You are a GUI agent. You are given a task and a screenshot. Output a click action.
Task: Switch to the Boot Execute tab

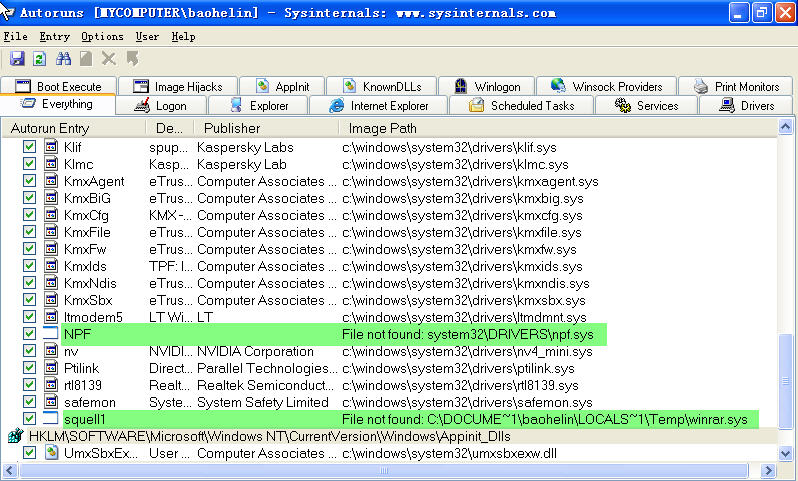59,86
